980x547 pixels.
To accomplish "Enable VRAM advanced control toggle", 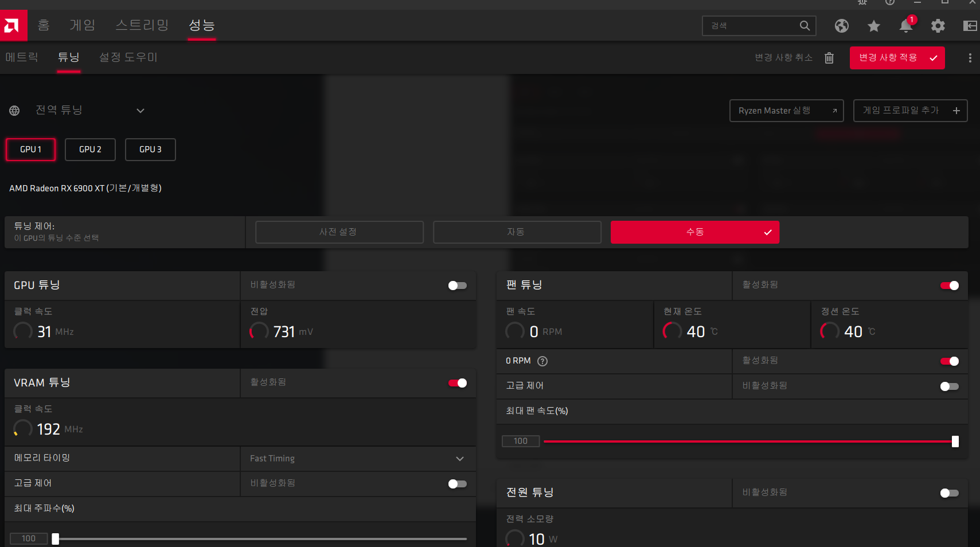I will pyautogui.click(x=457, y=484).
